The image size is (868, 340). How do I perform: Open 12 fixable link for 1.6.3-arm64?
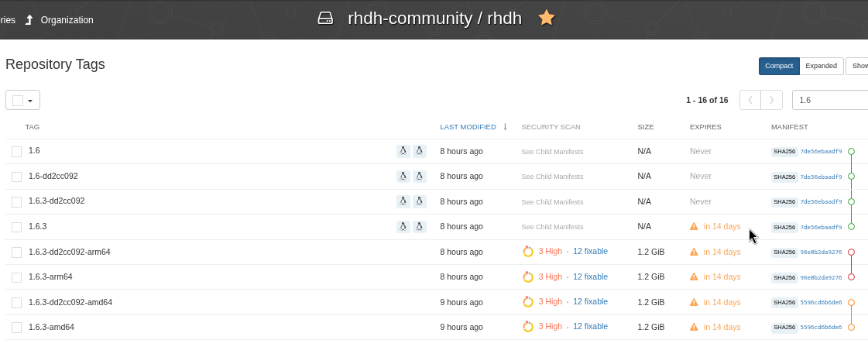pos(590,276)
